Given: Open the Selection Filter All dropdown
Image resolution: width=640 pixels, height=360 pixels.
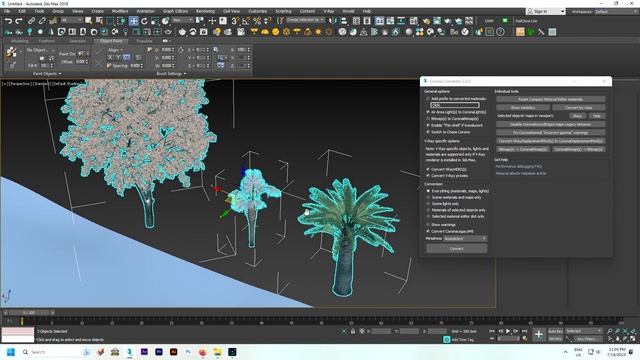Looking at the screenshot, I should [71, 20].
